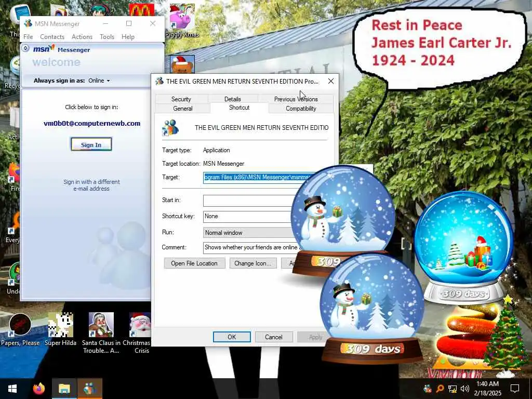Open the Papers, Please desktop icon
Image resolution: width=532 pixels, height=399 pixels.
tap(20, 330)
